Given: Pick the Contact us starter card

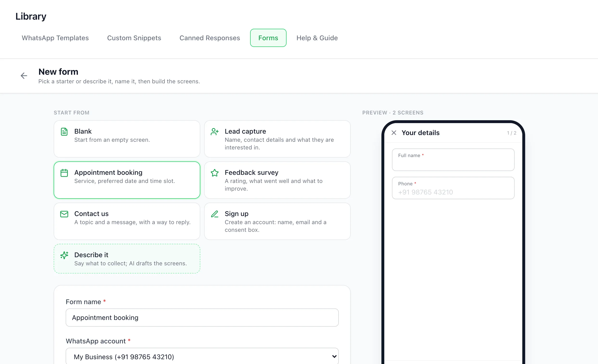Looking at the screenshot, I should [x=127, y=222].
